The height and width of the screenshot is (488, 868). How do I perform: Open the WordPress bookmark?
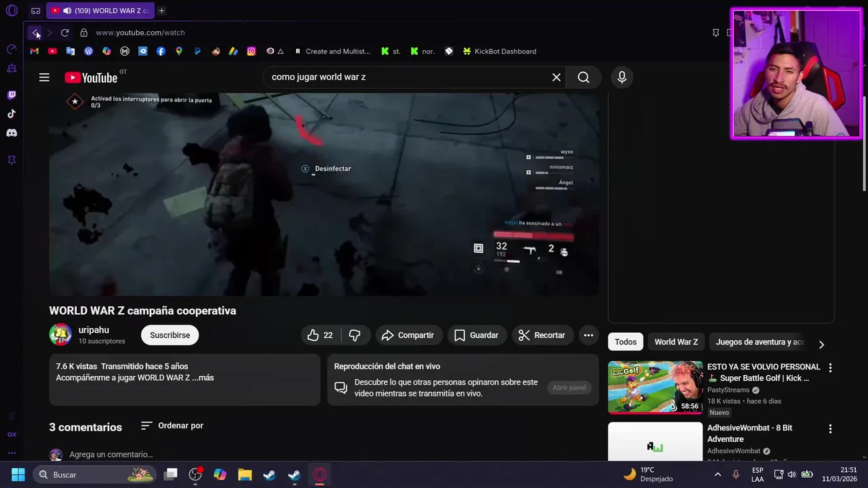click(x=88, y=52)
